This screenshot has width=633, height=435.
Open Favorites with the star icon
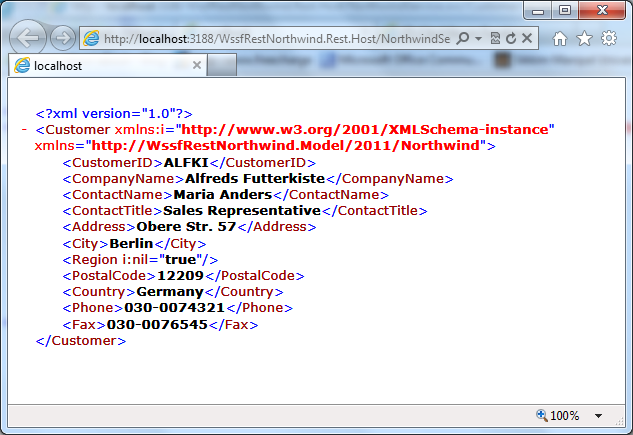coord(584,39)
